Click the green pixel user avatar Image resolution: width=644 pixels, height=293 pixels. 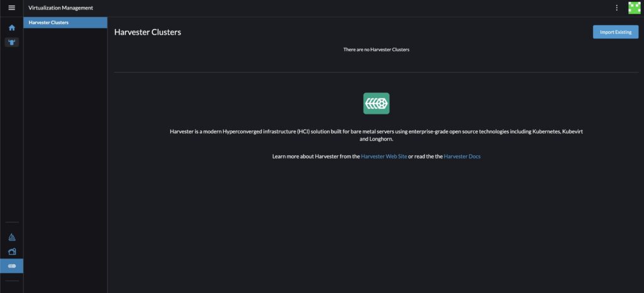click(634, 8)
